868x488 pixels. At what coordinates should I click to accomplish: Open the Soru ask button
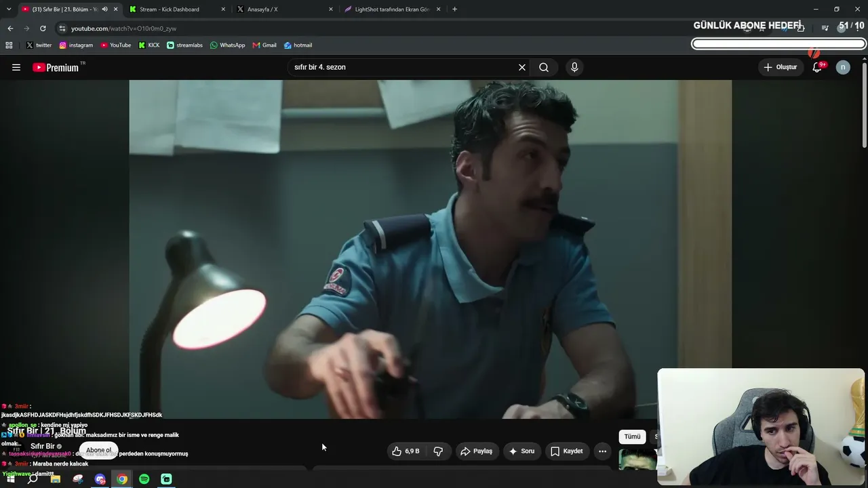pyautogui.click(x=521, y=451)
